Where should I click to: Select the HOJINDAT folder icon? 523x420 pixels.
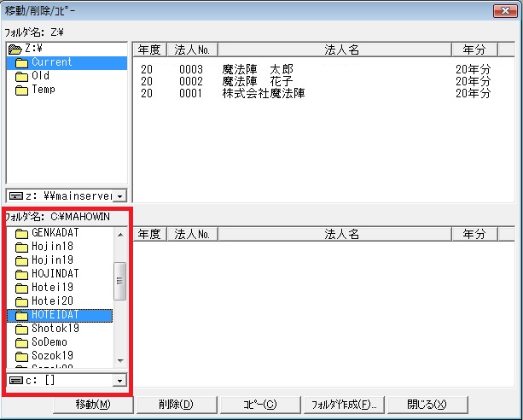point(22,274)
